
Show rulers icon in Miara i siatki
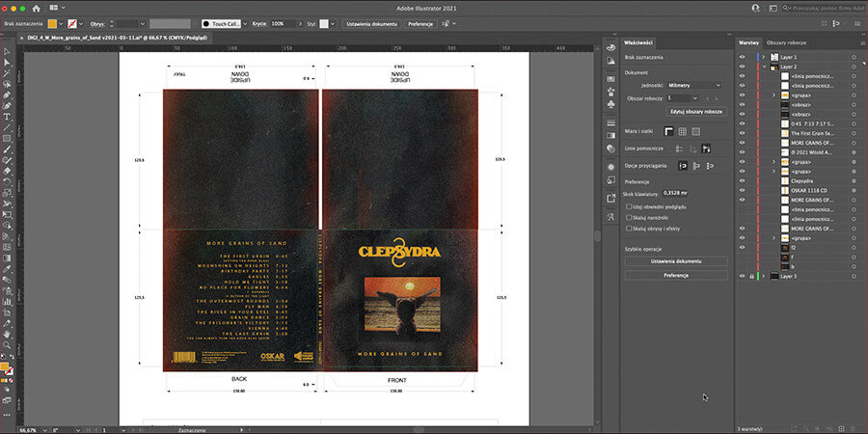[668, 131]
